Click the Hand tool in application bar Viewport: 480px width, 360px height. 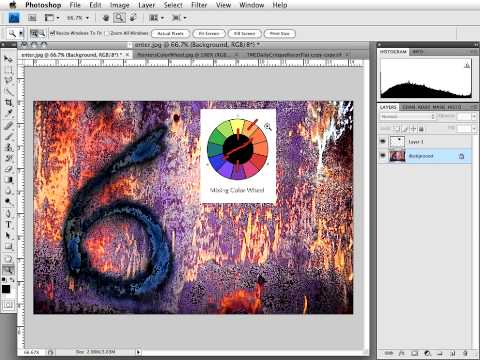[x=106, y=18]
